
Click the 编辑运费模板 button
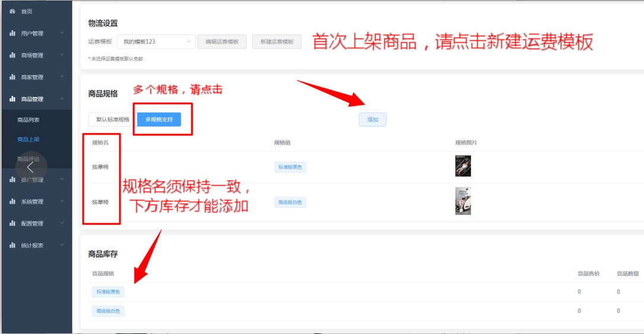click(222, 41)
